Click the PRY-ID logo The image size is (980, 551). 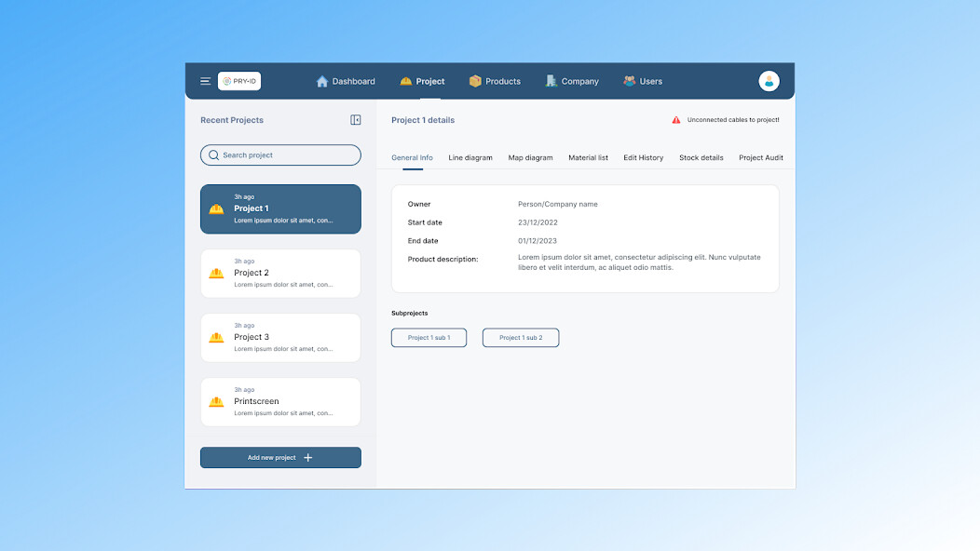click(239, 82)
